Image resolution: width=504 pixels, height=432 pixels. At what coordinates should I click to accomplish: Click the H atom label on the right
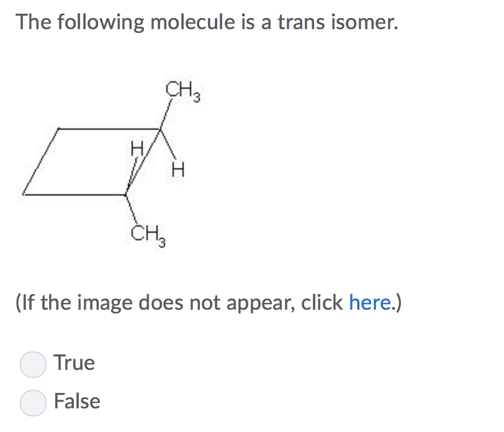click(x=178, y=168)
